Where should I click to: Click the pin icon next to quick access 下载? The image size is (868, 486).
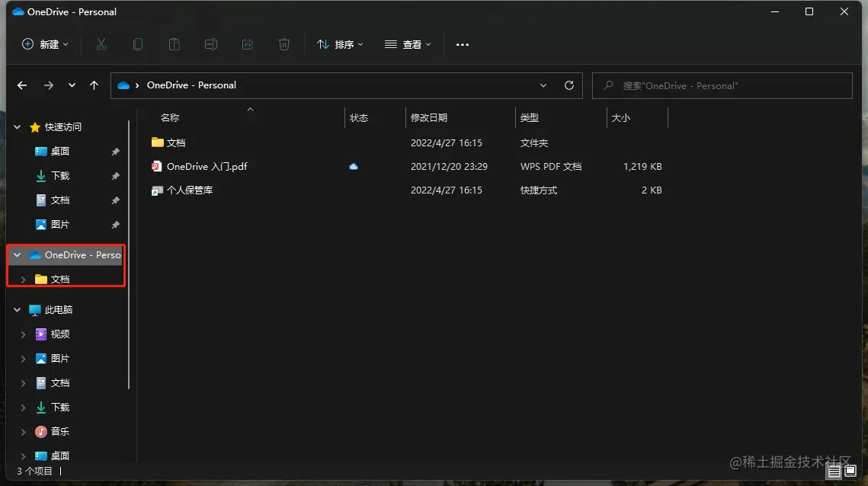click(x=115, y=176)
